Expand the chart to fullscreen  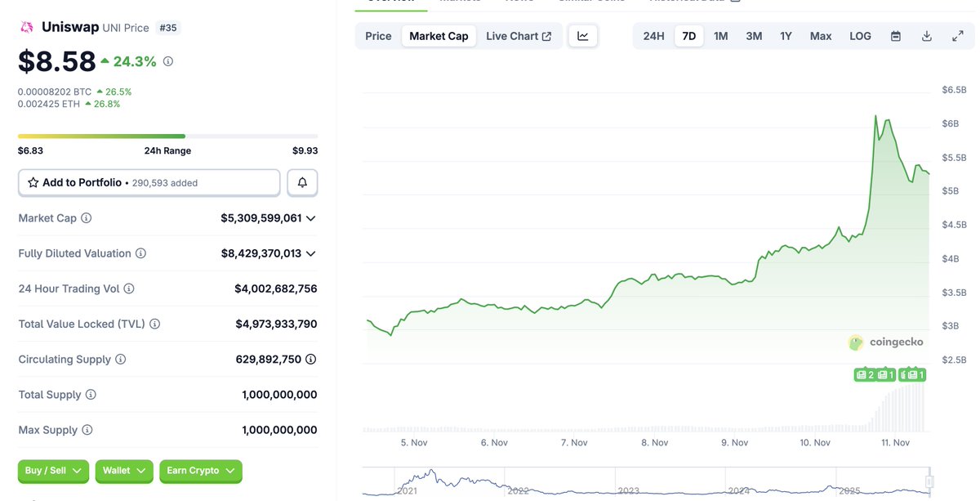(958, 36)
